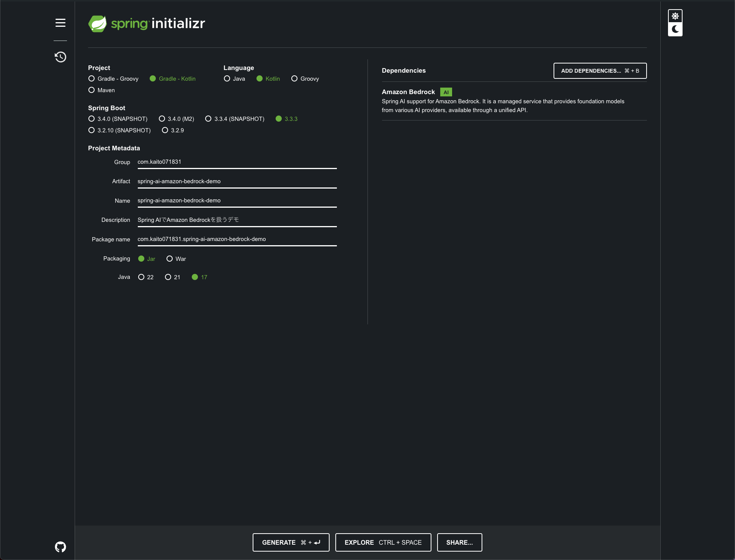Click the Group input field

[237, 162]
